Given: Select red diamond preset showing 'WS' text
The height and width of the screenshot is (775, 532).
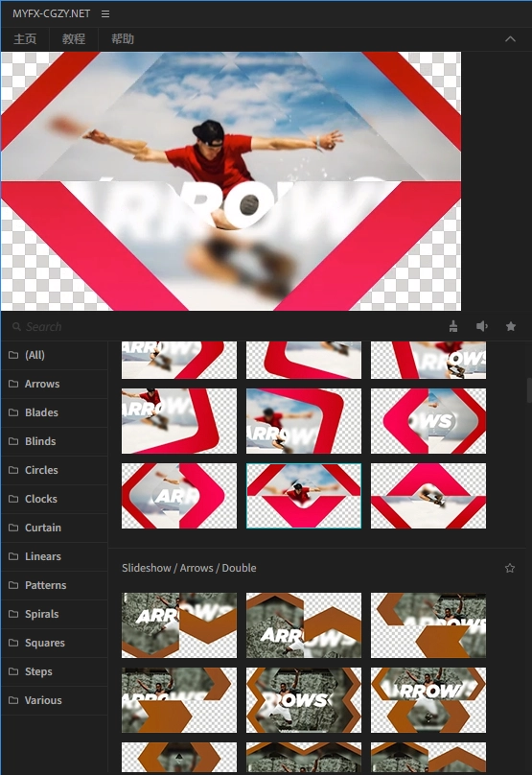Looking at the screenshot, I should tap(428, 421).
